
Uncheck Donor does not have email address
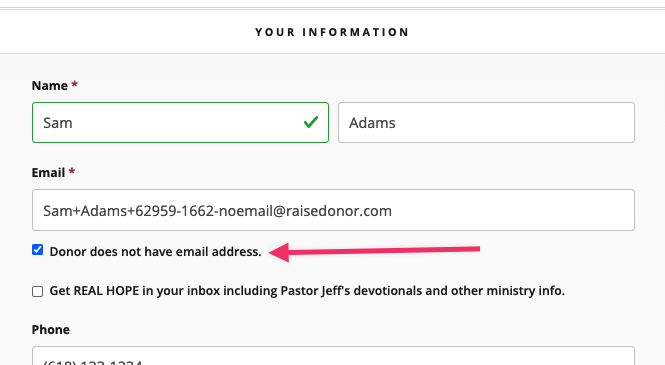click(37, 250)
